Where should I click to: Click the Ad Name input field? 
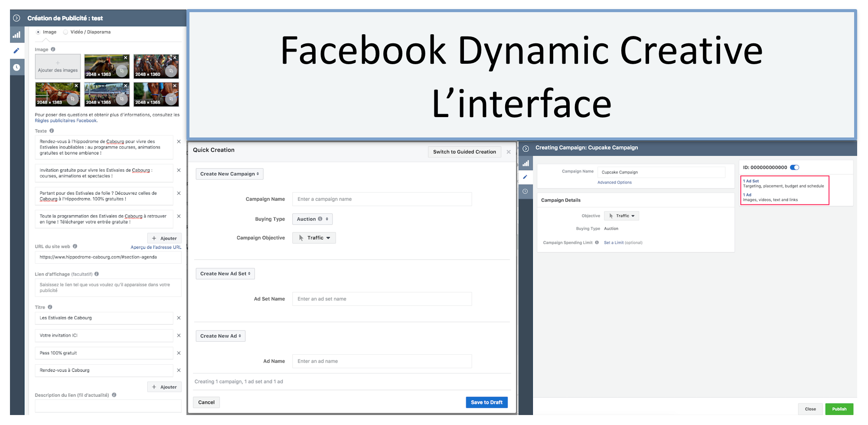(x=382, y=361)
